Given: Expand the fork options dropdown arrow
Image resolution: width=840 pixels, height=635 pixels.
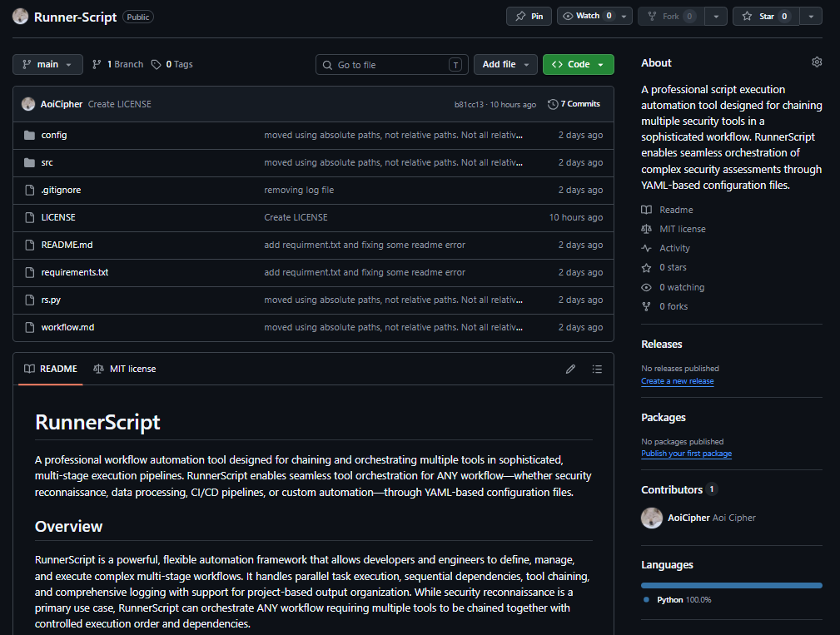Looking at the screenshot, I should pos(716,16).
